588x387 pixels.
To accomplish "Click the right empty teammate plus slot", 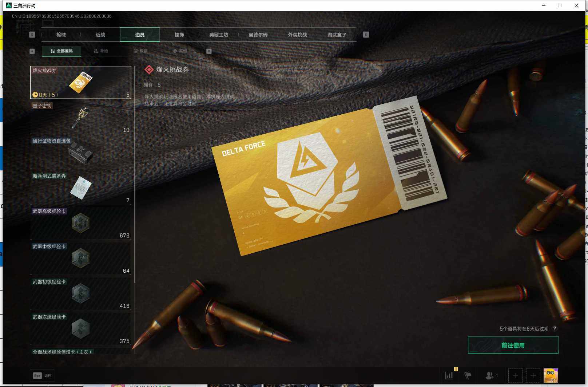I will (x=533, y=375).
